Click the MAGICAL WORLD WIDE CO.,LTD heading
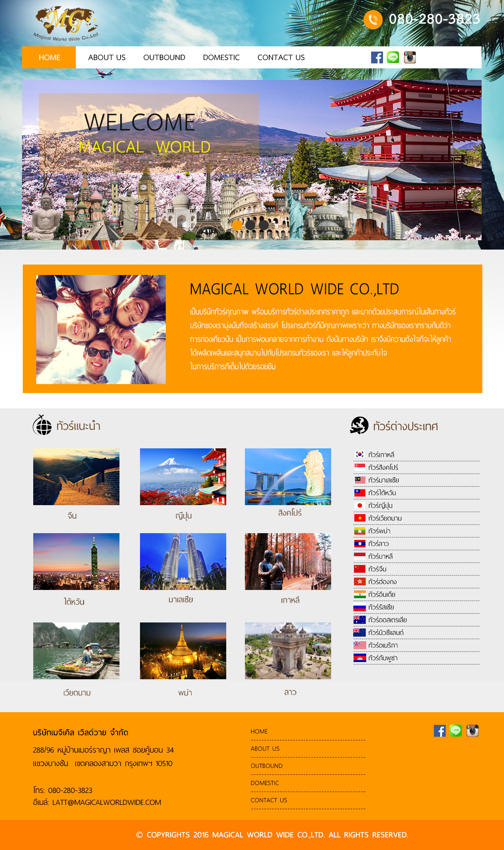504x850 pixels. (294, 289)
